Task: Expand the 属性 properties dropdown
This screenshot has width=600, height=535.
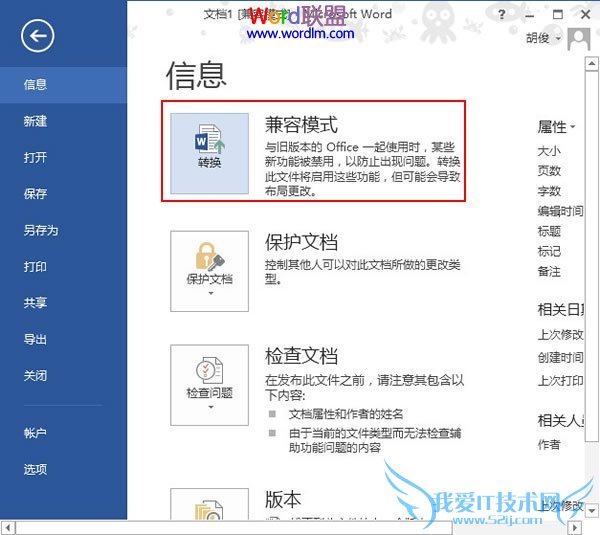Action: [x=556, y=127]
